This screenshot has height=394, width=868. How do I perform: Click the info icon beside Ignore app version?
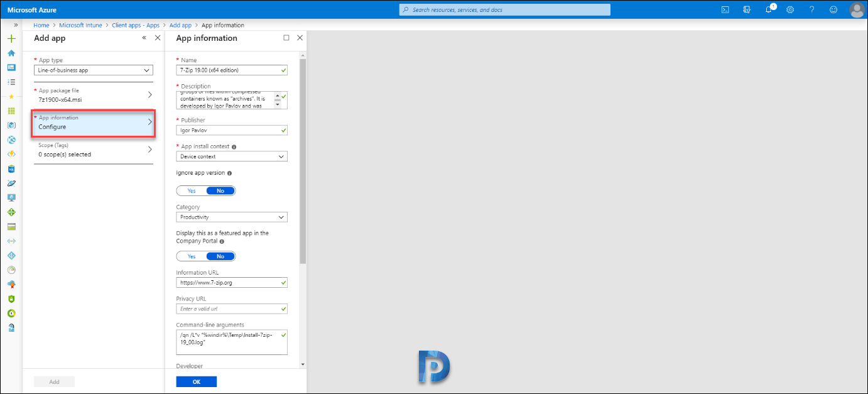pyautogui.click(x=229, y=173)
